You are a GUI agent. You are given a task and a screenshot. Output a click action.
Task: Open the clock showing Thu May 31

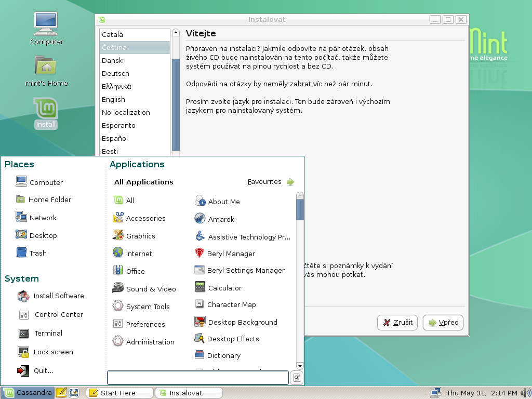click(x=482, y=393)
